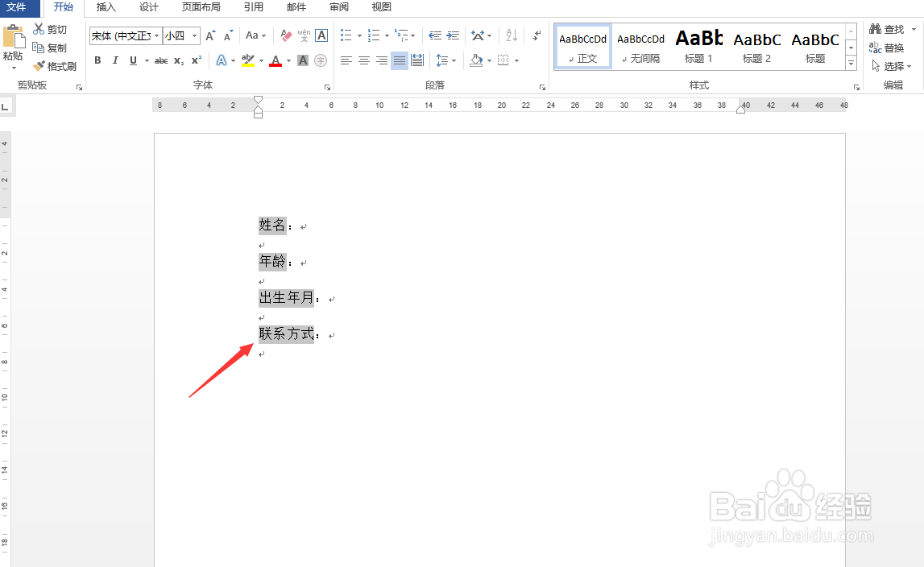The height and width of the screenshot is (567, 924).
Task: Enable center paragraph alignment
Action: point(363,60)
